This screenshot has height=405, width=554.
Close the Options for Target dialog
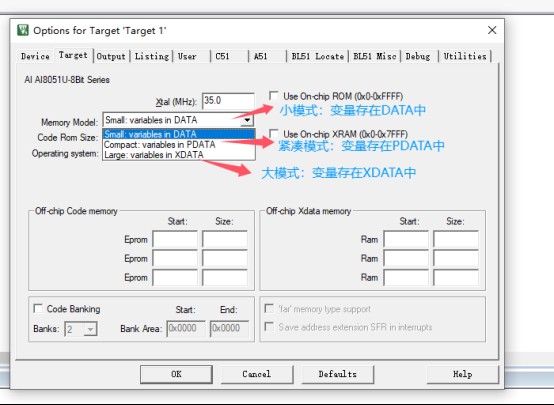(x=492, y=30)
